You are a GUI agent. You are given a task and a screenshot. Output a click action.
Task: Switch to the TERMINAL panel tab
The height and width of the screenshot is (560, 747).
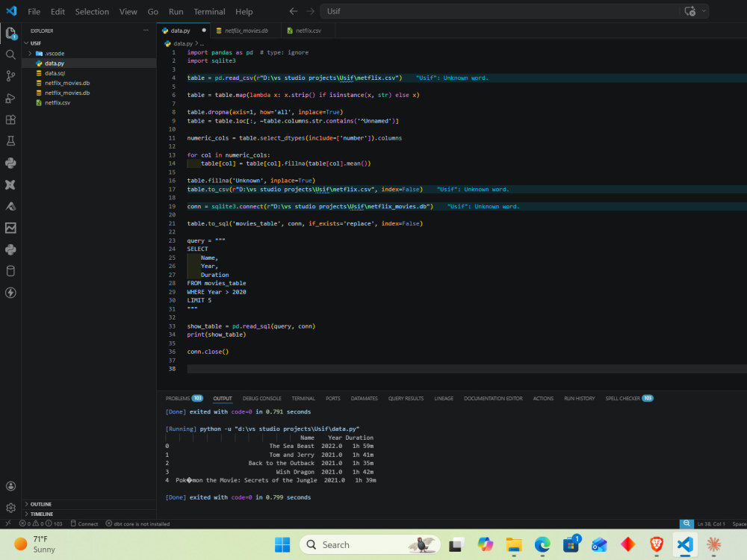point(303,398)
